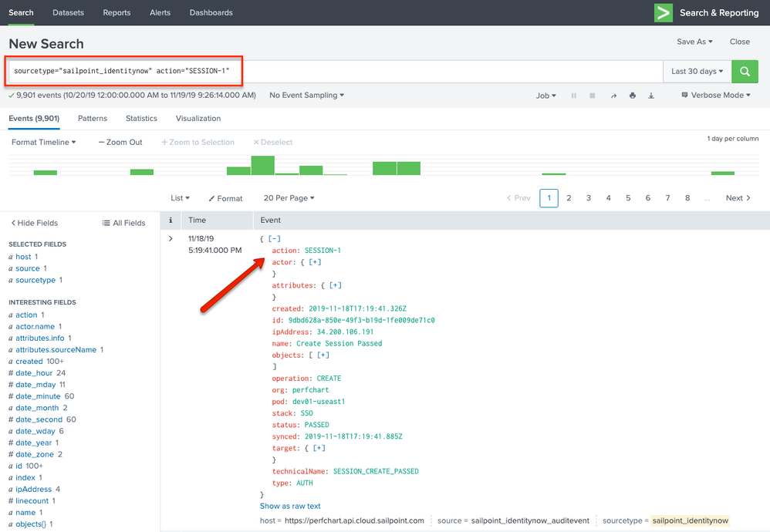Click the pause job icon
Screen dimensions: 770x532
pyautogui.click(x=573, y=96)
